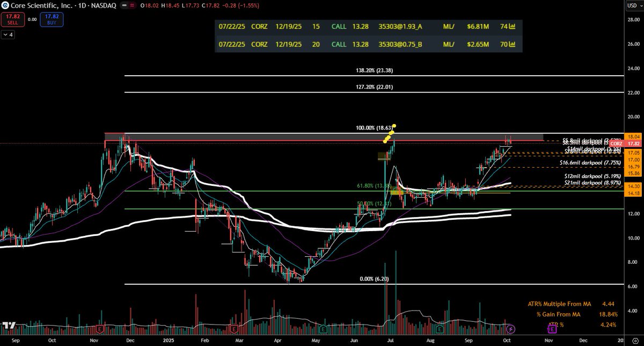
Task: Click the $16.6mil darkpool (7.75%) label
Action: click(590, 162)
